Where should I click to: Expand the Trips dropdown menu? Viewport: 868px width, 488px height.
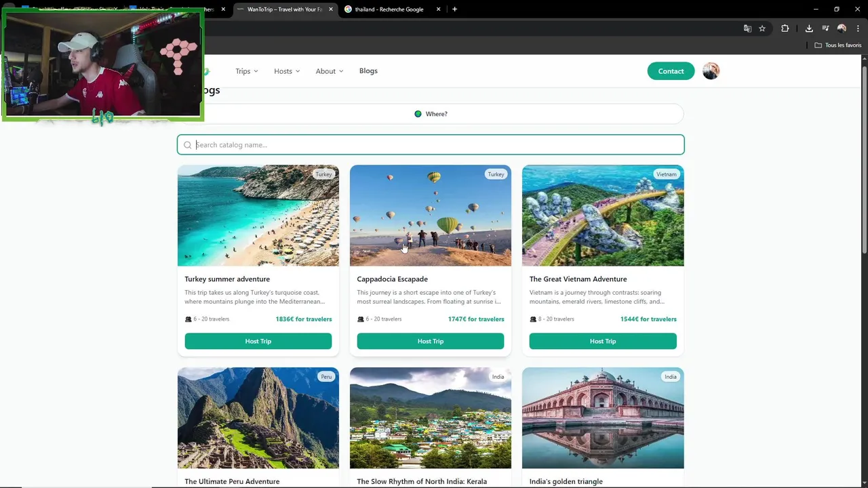tap(247, 71)
